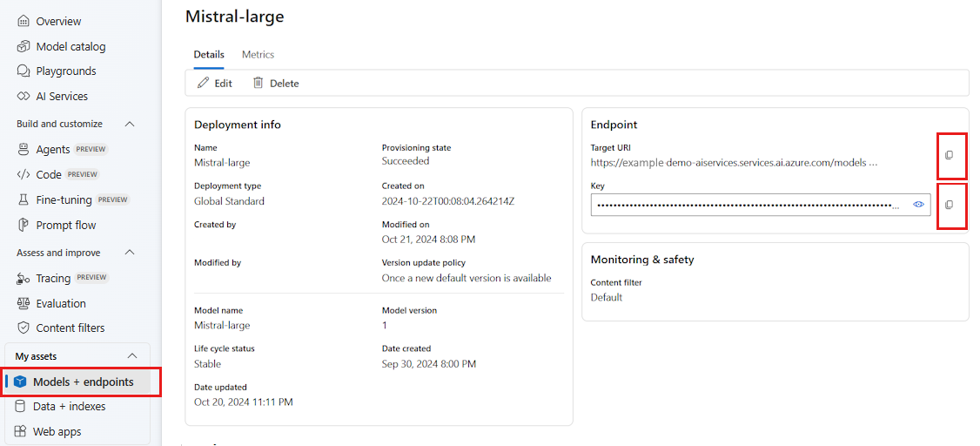
Task: Click the Oct 20, 2024 11:11 PM date
Action: 244,402
